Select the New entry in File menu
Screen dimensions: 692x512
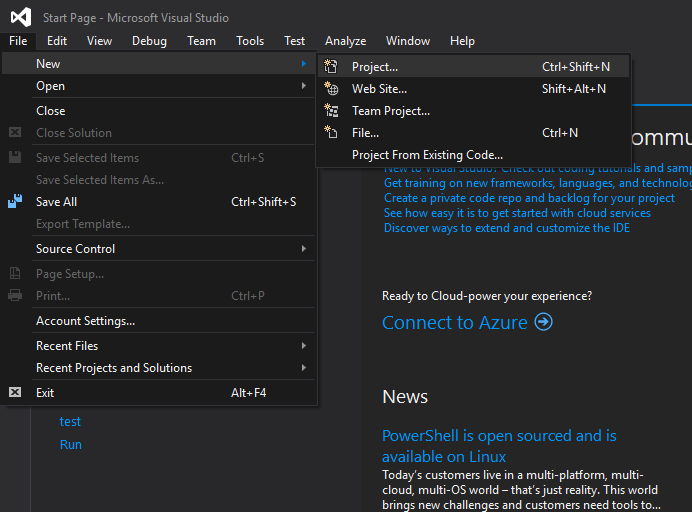pos(159,64)
